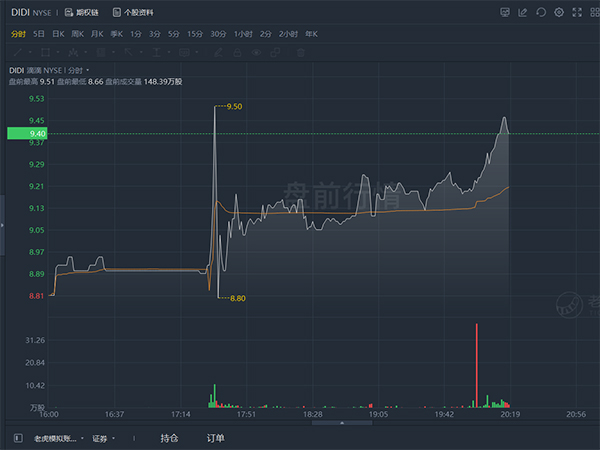Refresh the chart with the circular arrow icon
The width and height of the screenshot is (600, 450).
click(541, 12)
